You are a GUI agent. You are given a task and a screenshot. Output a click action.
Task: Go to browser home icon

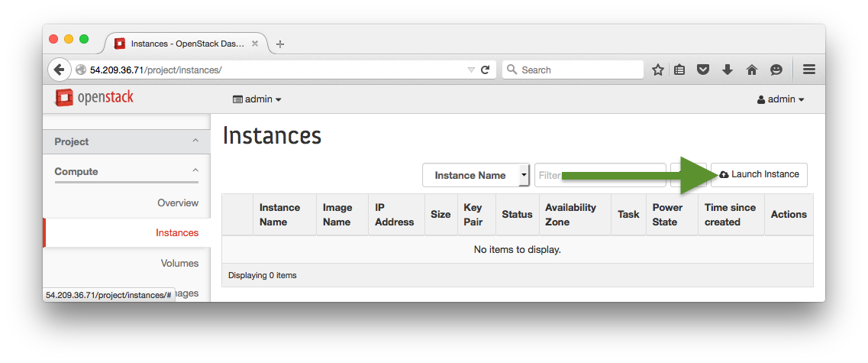point(752,70)
